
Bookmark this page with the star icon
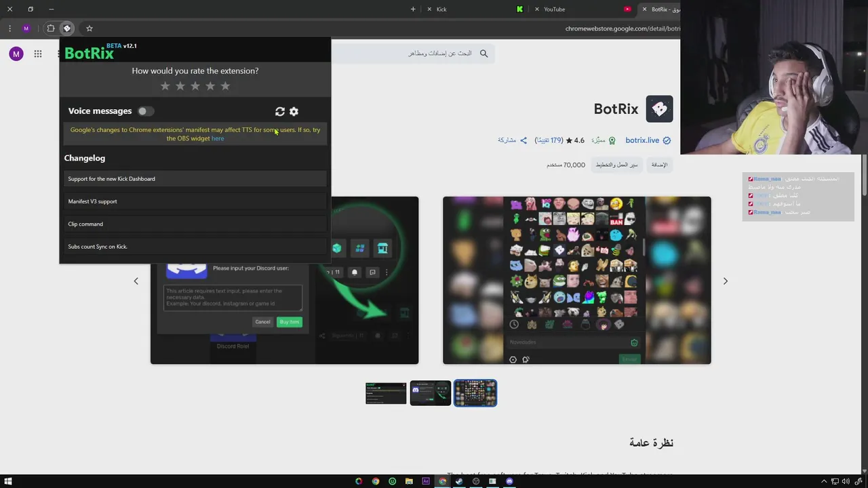point(90,28)
